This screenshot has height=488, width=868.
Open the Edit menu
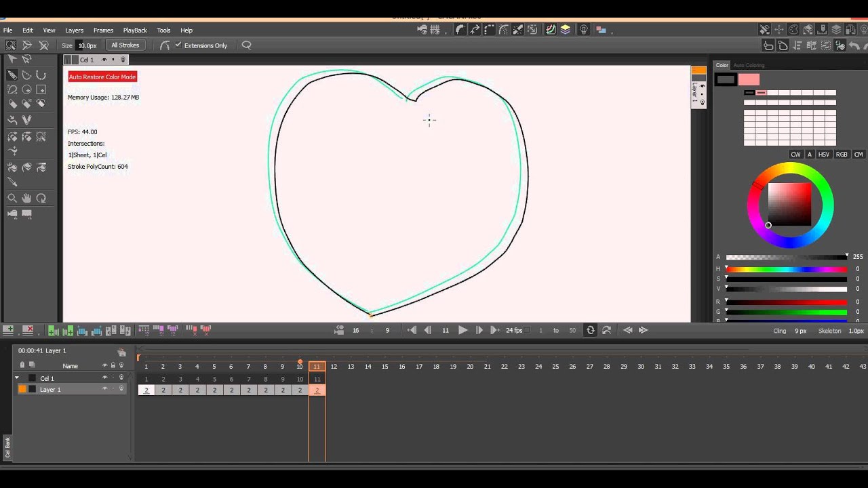28,30
